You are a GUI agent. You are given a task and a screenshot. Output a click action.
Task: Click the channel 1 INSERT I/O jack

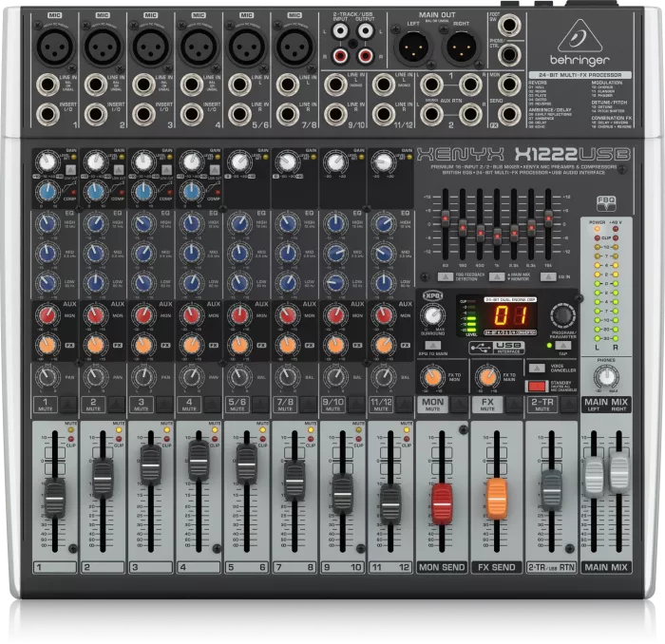47,114
